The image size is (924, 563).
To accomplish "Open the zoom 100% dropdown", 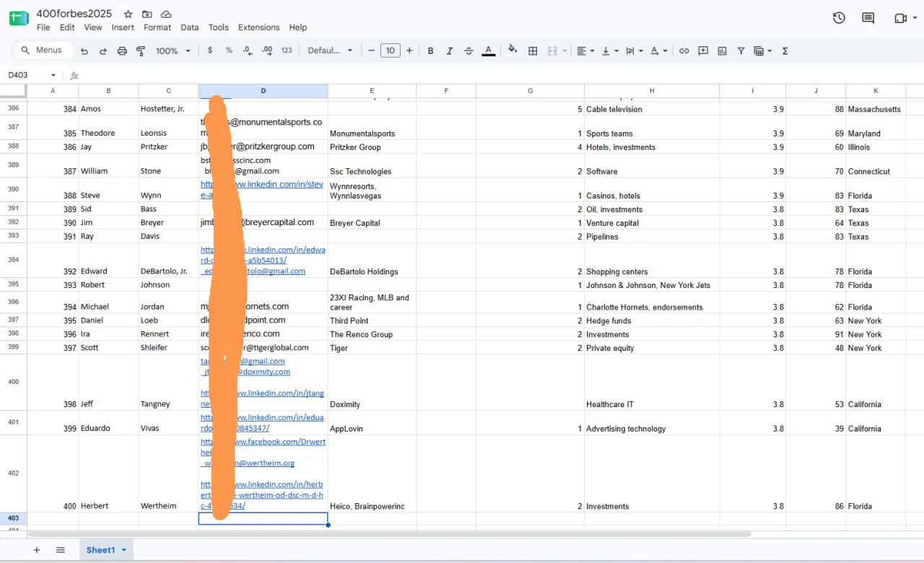I will click(x=173, y=51).
